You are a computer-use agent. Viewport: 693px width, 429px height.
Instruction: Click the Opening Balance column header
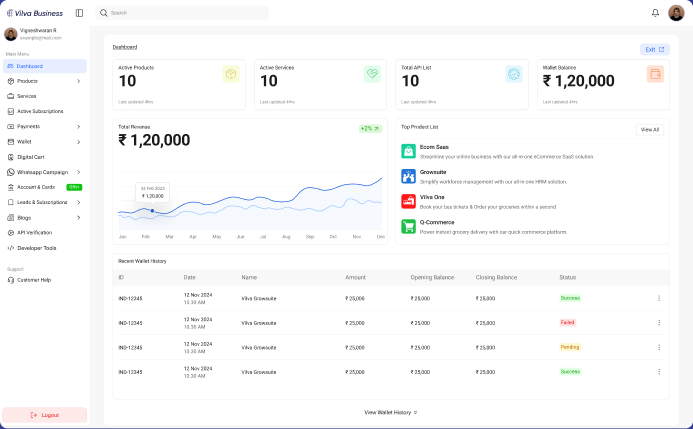click(432, 277)
